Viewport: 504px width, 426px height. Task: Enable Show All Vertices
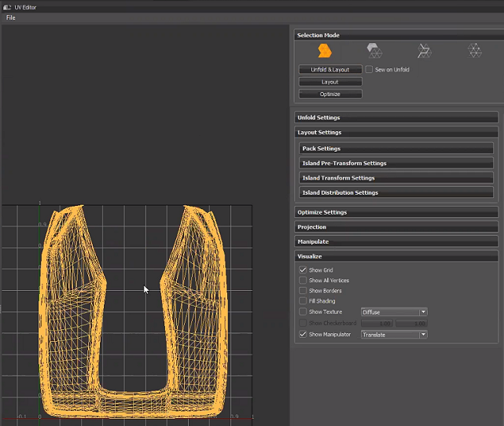tap(304, 281)
